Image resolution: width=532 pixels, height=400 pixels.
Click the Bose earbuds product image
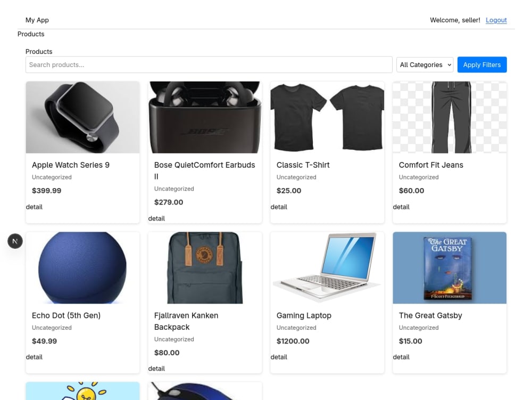click(x=205, y=117)
